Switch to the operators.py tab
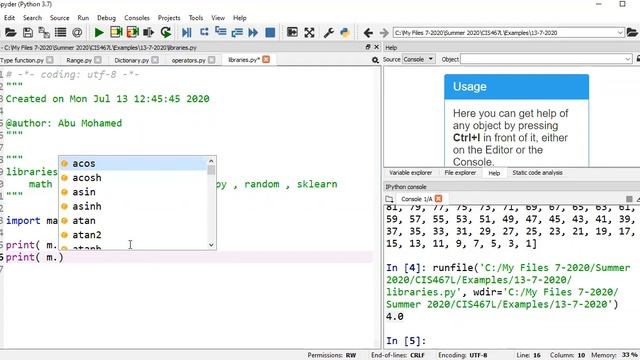640x360 pixels. [188, 60]
